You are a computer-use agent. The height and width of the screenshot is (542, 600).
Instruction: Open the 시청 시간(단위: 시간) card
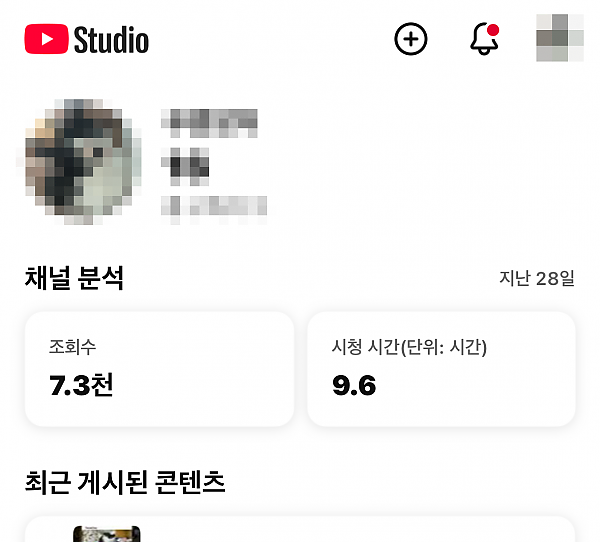tap(441, 369)
